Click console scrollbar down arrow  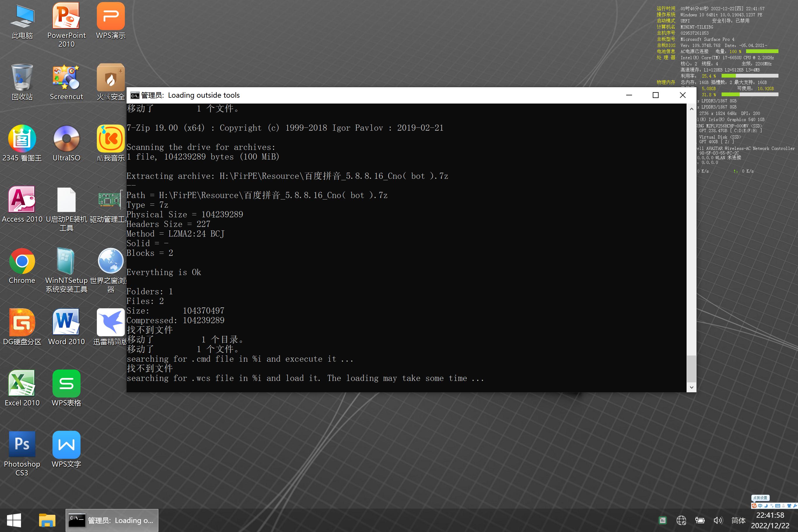click(692, 387)
